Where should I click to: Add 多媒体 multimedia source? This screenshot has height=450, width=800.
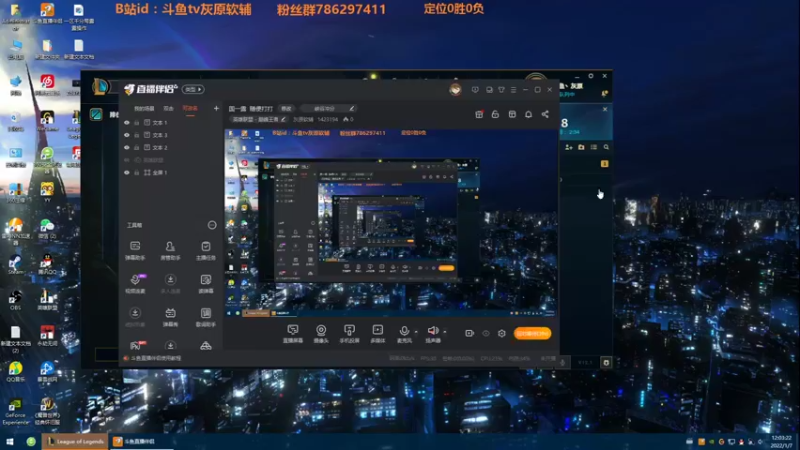click(378, 334)
